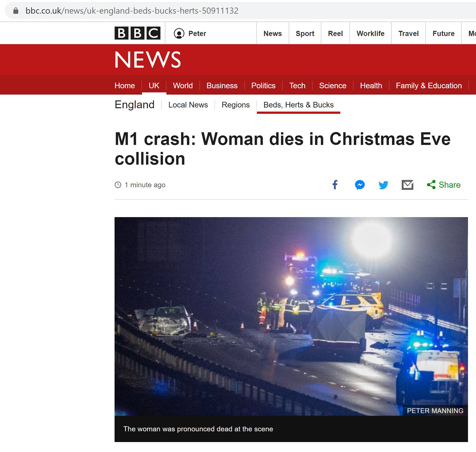Open the Sport section in top navigation

click(305, 33)
